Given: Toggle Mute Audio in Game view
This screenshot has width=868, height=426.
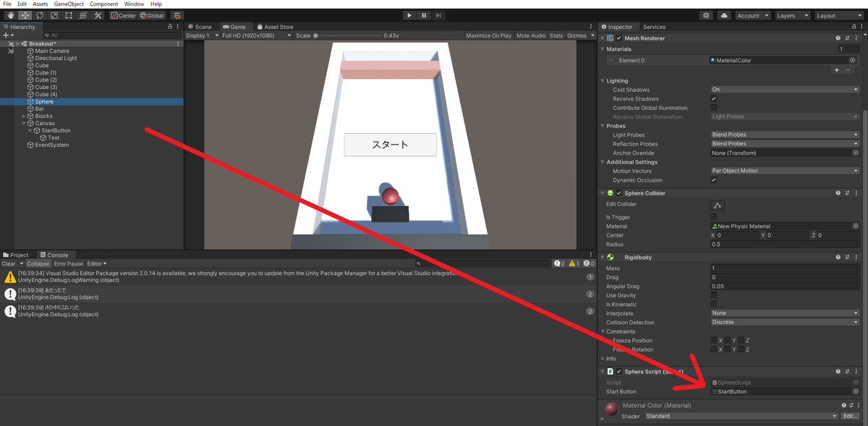Looking at the screenshot, I should [531, 35].
